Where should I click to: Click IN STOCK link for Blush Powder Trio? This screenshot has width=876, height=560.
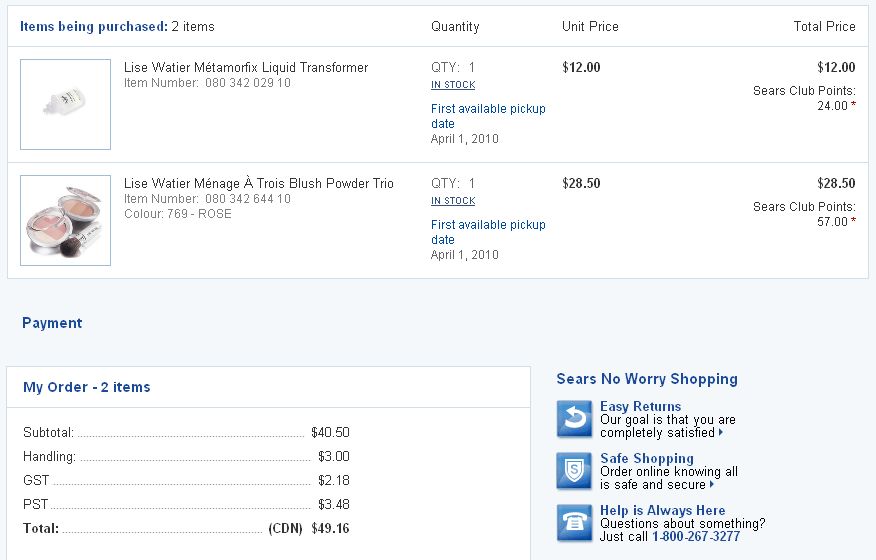coord(453,201)
